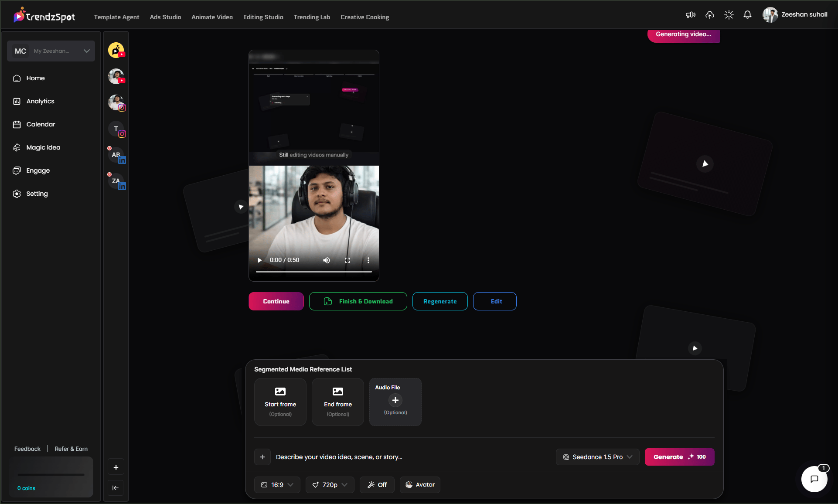The image size is (838, 504).
Task: Click the prompt attachment plus button
Action: pos(262,457)
